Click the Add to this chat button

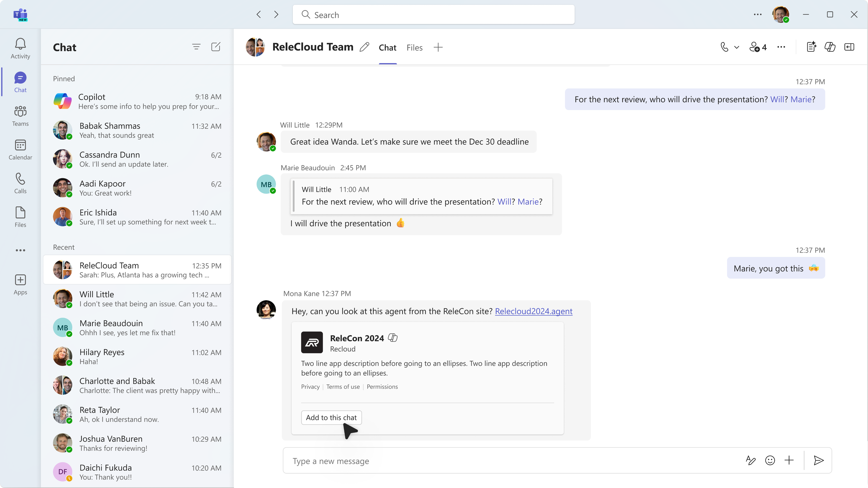331,418
